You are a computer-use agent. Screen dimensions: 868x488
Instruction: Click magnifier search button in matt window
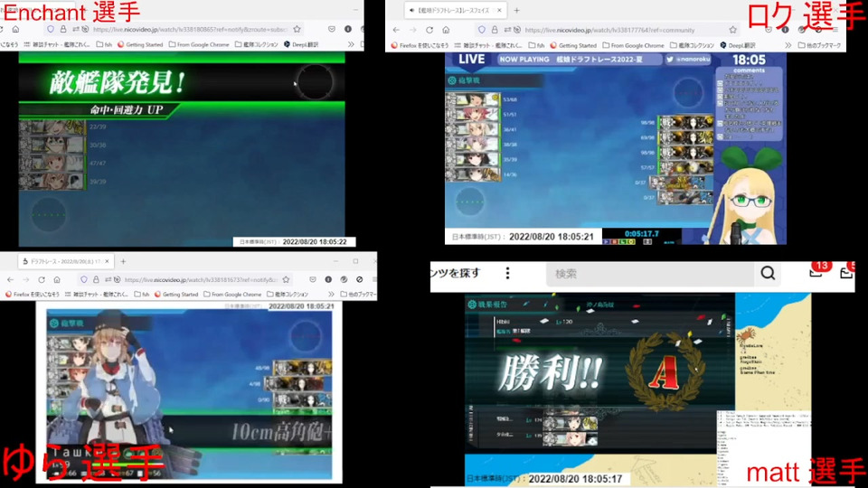[x=768, y=273]
